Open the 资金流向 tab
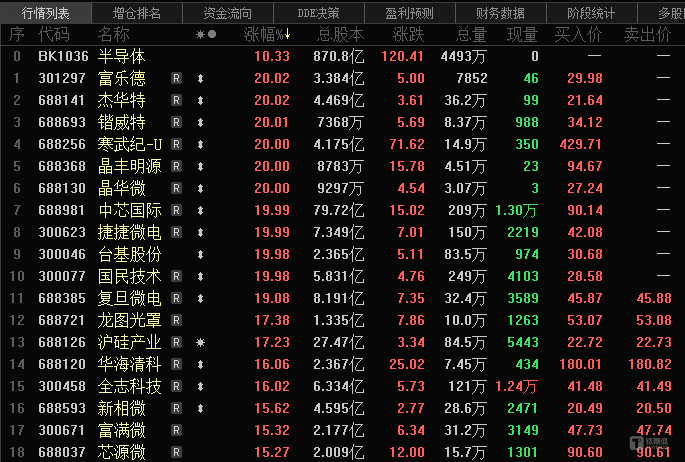The image size is (685, 462). tap(228, 13)
